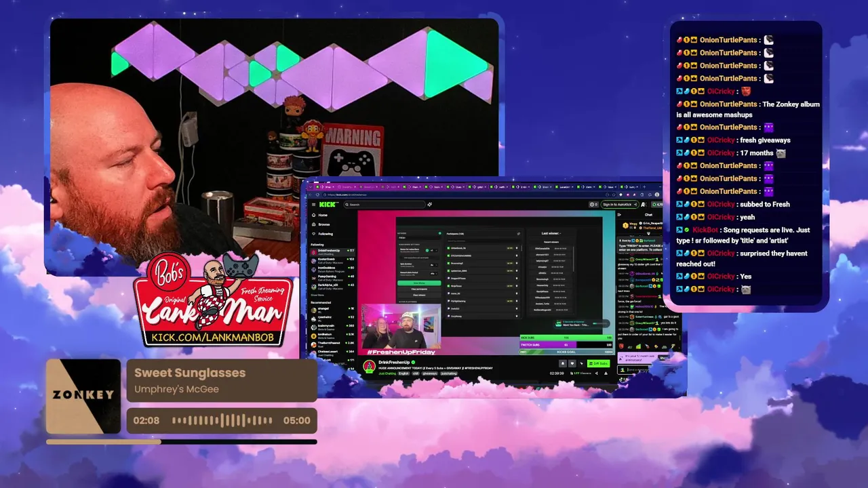Viewport: 868px width, 488px height.
Task: Click the paperclip icon beside Participants
Action: [x=519, y=234]
